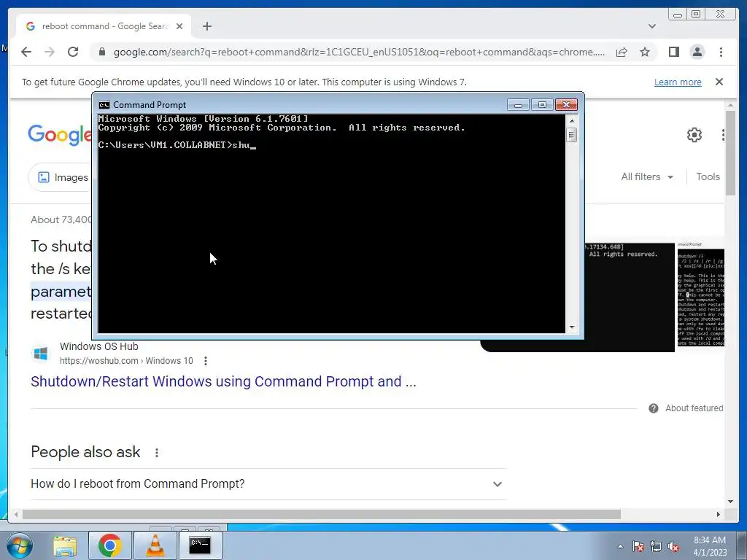Screen dimensions: 747x560
Task: Click the Chrome address bar URL
Action: coord(359,52)
